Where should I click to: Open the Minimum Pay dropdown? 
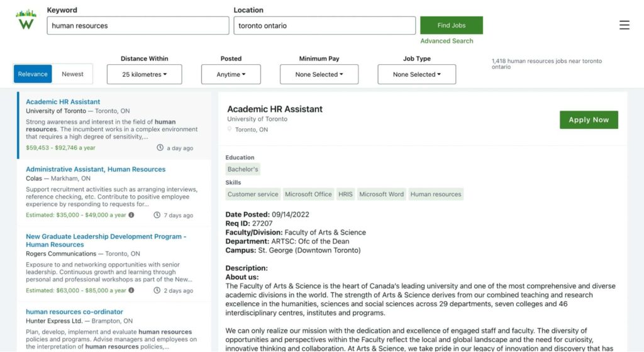(x=319, y=74)
